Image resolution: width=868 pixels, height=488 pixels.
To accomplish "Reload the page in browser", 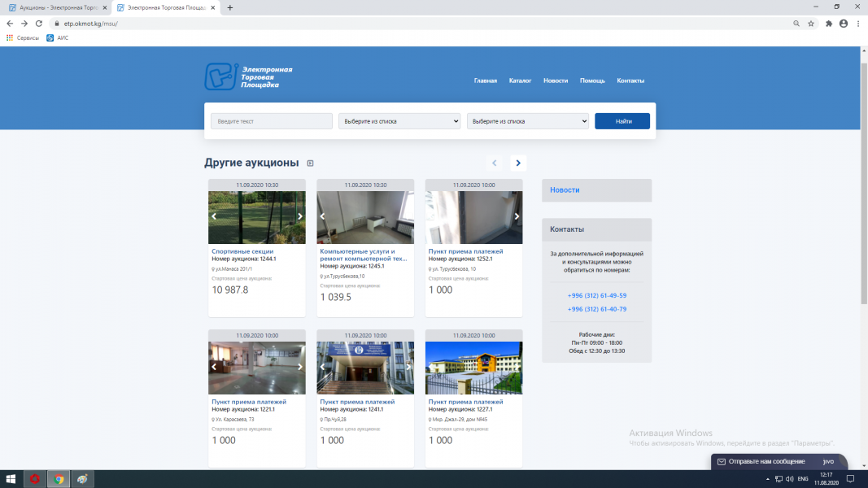I will [38, 24].
